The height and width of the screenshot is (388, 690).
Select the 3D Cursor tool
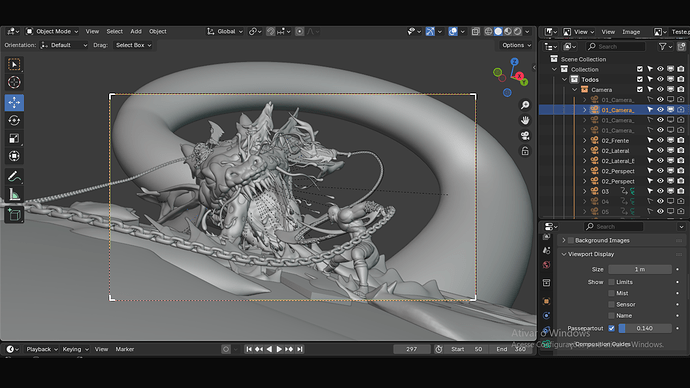[x=14, y=82]
